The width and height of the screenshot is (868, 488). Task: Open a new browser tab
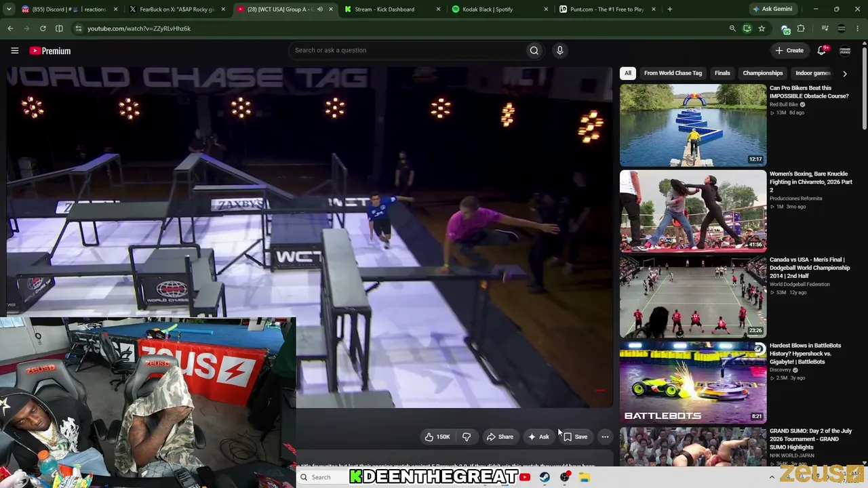pos(669,9)
